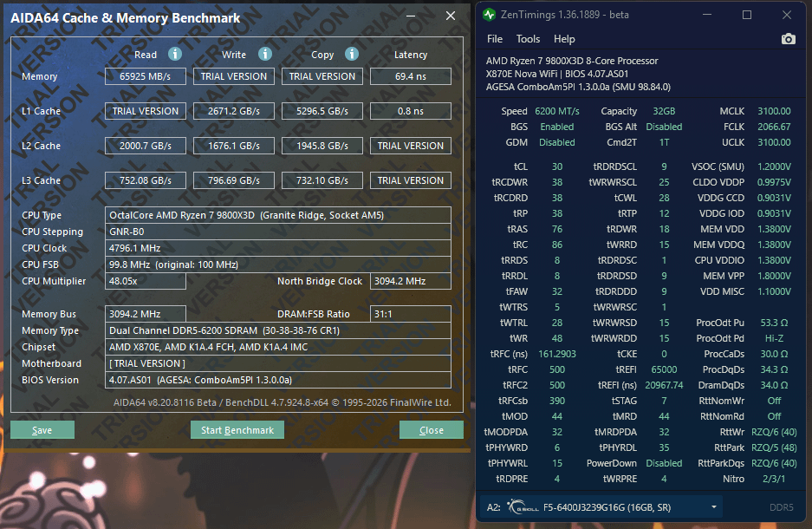The height and width of the screenshot is (529, 812).
Task: Click the green Close button in AIDA64
Action: coord(431,430)
